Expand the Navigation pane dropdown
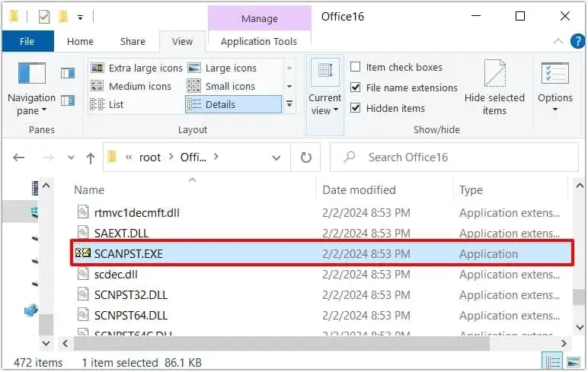 click(x=31, y=104)
